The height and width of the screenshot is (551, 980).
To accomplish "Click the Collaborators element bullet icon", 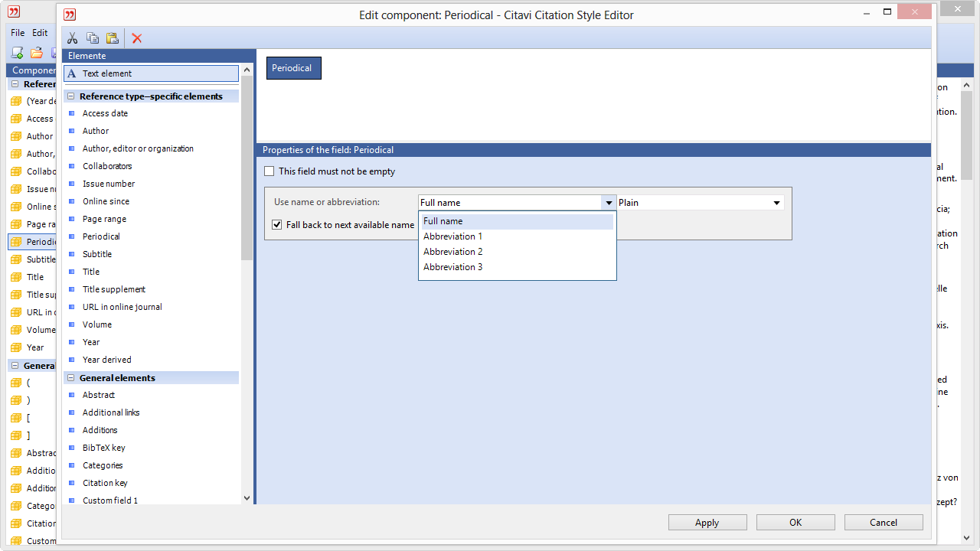I will point(72,166).
